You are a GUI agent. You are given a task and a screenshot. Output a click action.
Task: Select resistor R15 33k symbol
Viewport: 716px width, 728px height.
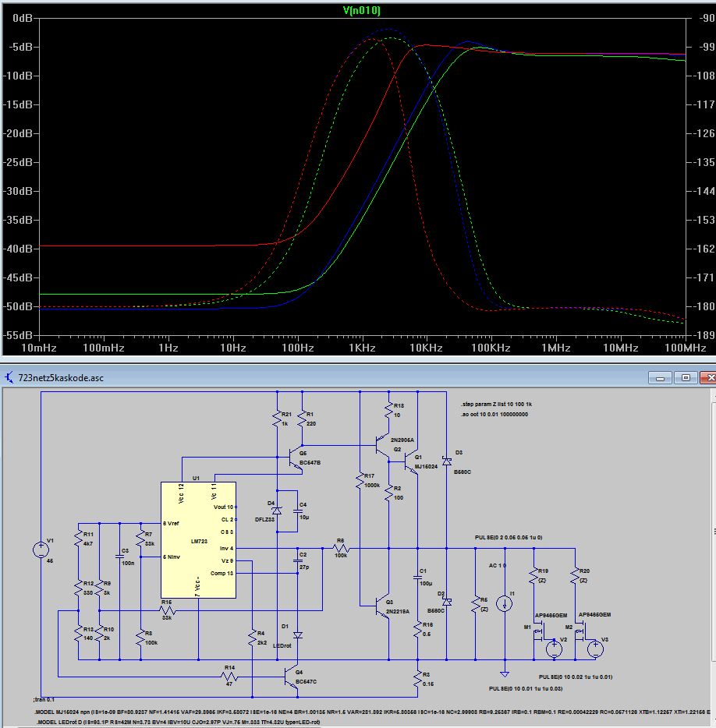[167, 610]
